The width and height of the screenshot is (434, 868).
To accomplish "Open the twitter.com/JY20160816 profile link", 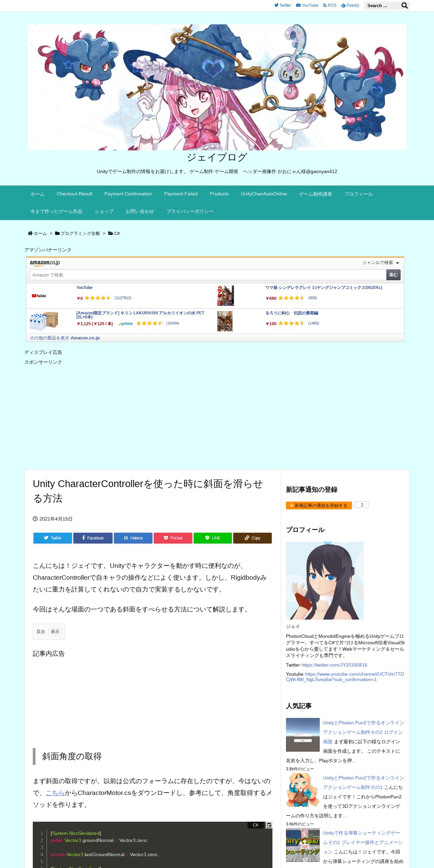I will [x=334, y=665].
